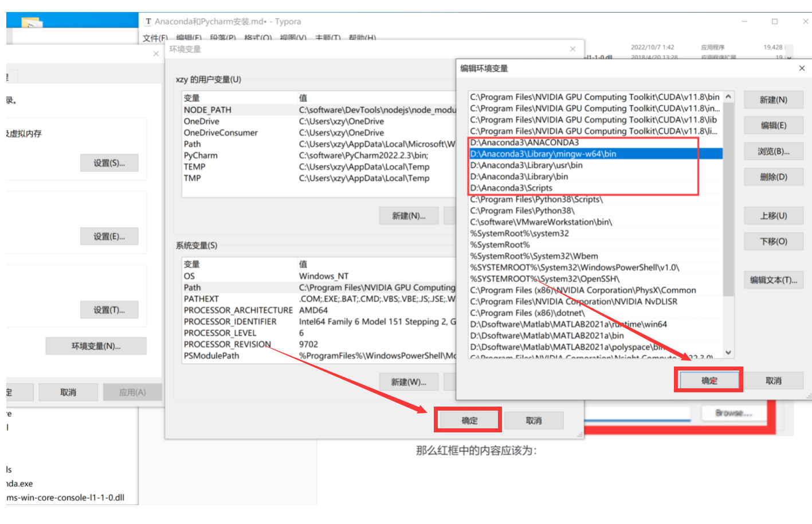This screenshot has height=524, width=812.
Task: Click the 下移(O) button
Action: point(773,242)
